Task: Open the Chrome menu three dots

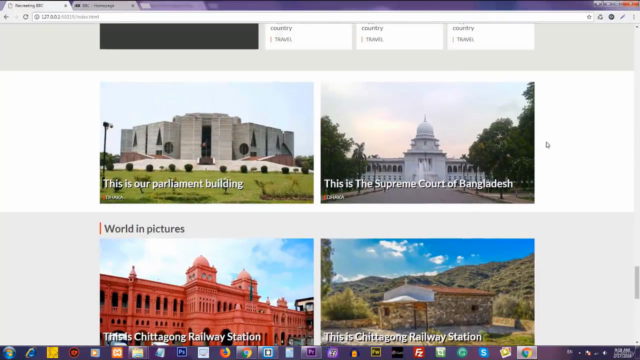Action: pyautogui.click(x=633, y=17)
